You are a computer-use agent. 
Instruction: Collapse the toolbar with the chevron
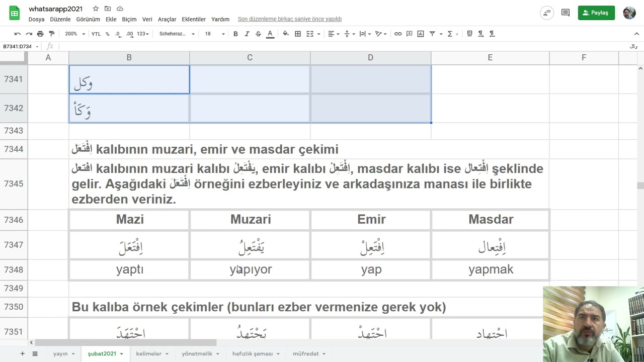click(636, 34)
